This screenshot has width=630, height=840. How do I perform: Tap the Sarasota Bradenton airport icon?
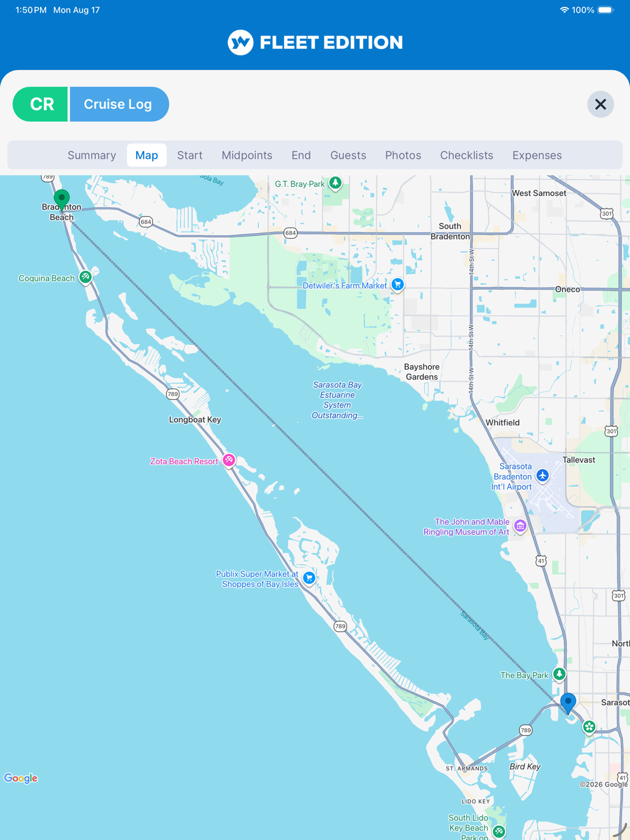pyautogui.click(x=542, y=476)
